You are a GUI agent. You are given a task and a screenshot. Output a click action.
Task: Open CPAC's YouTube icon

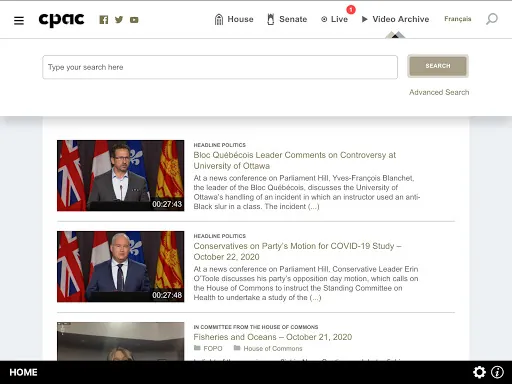(134, 20)
